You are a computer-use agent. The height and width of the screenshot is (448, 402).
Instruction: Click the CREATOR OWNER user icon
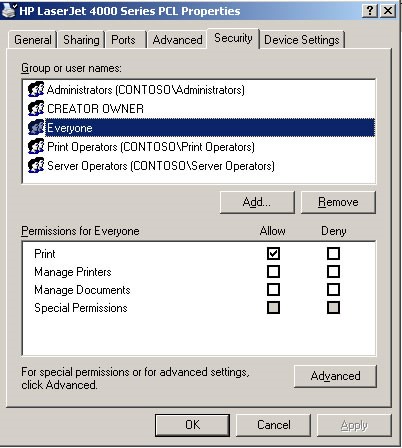[x=36, y=108]
